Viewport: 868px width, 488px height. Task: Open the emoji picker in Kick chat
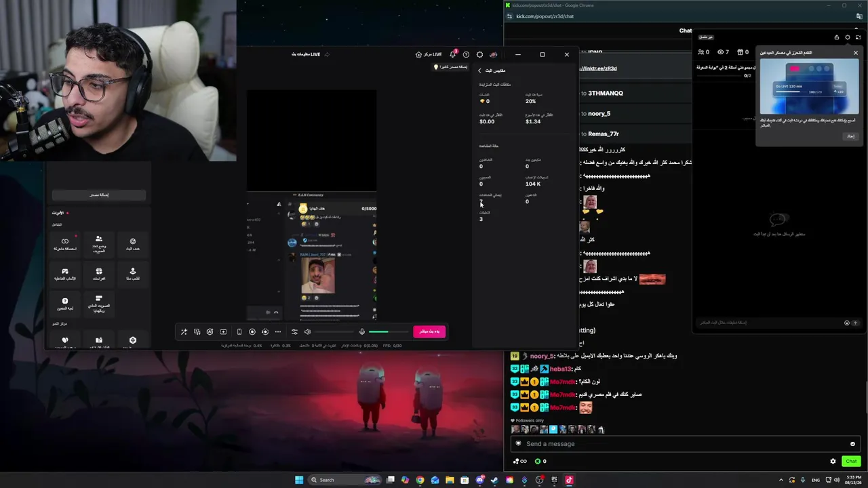click(x=852, y=444)
